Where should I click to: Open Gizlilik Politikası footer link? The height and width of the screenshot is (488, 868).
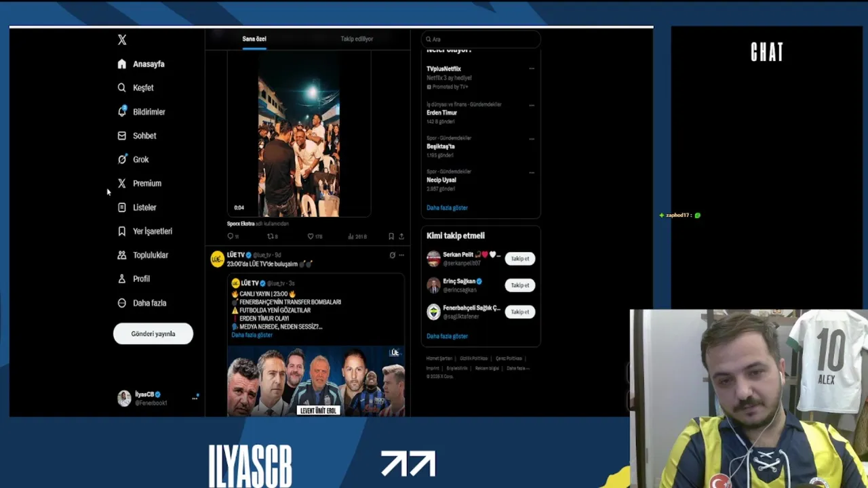pyautogui.click(x=473, y=359)
